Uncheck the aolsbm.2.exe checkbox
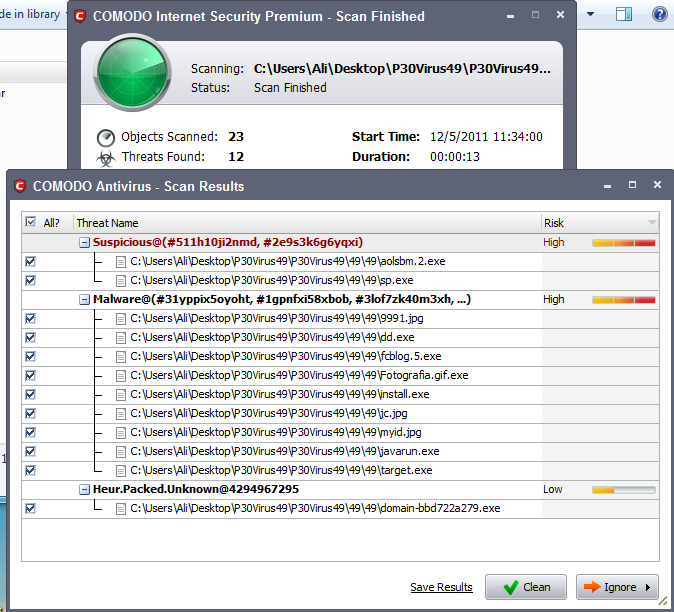674x612 pixels. [30, 261]
